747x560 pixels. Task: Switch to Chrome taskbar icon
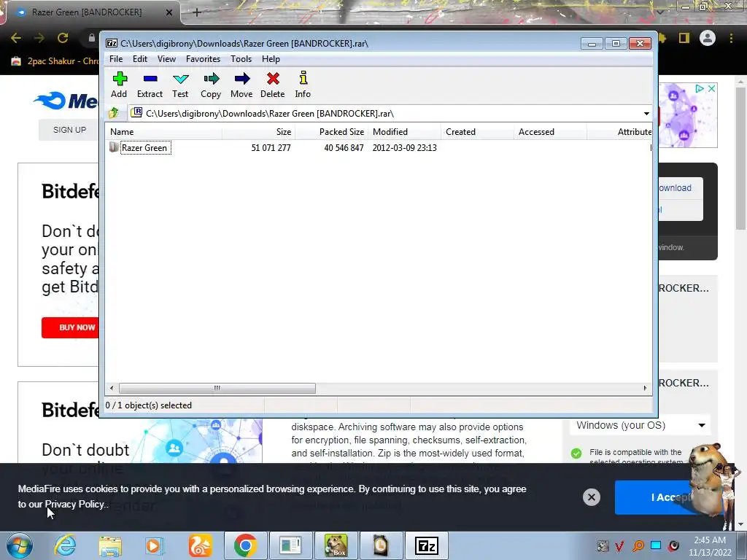click(x=245, y=545)
